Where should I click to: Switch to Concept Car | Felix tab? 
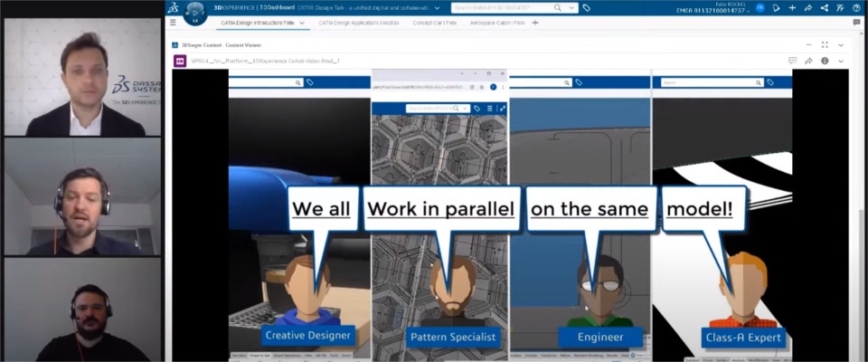point(435,23)
